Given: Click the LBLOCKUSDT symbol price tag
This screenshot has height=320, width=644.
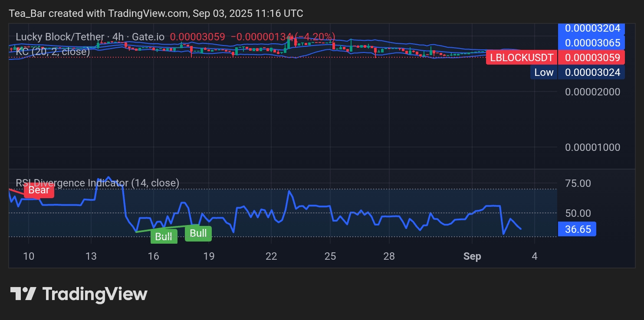Looking at the screenshot, I should (x=522, y=57).
